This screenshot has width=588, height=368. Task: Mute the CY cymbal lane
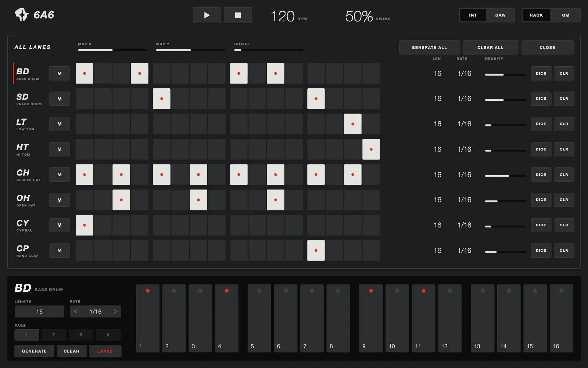[60, 225]
